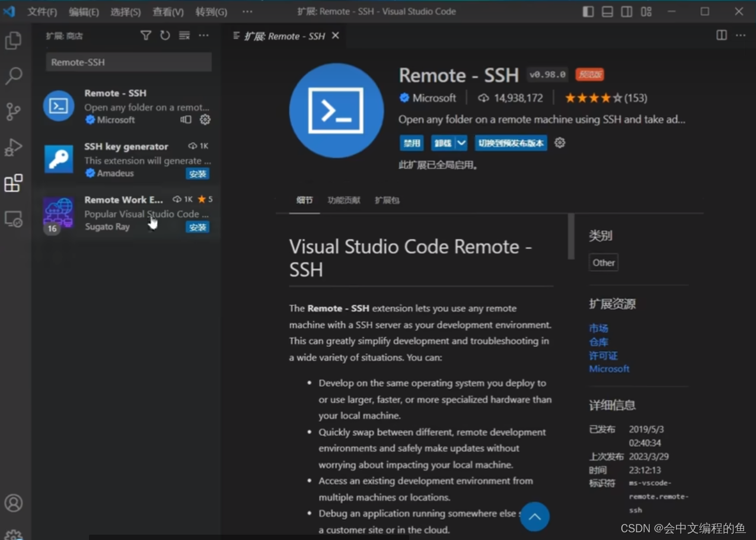756x540 pixels.
Task: Customize layout icon in title bar
Action: pyautogui.click(x=646, y=12)
